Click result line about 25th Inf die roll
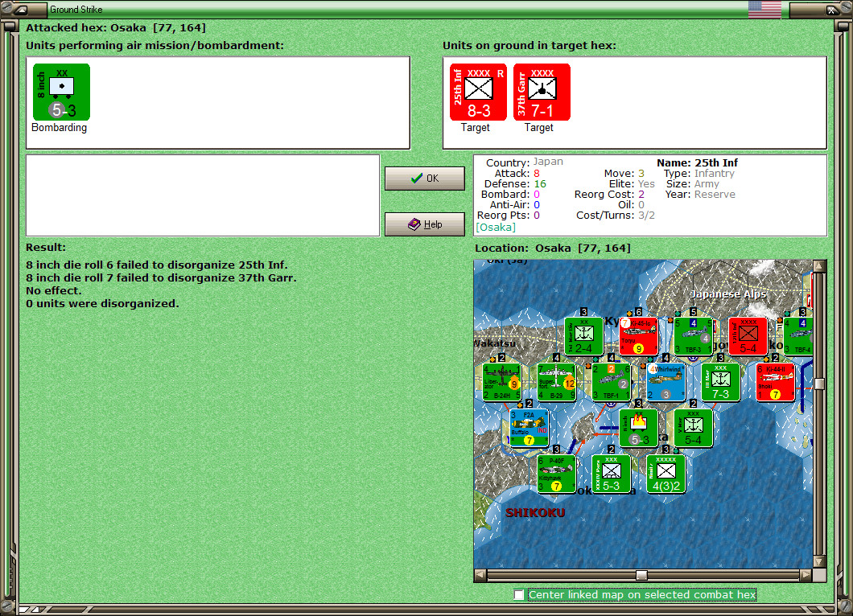Screen dimensions: 853x616 (x=157, y=265)
